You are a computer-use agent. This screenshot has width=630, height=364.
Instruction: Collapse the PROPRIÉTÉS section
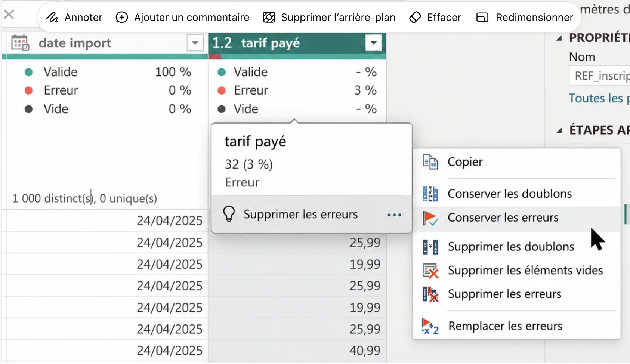pos(559,38)
